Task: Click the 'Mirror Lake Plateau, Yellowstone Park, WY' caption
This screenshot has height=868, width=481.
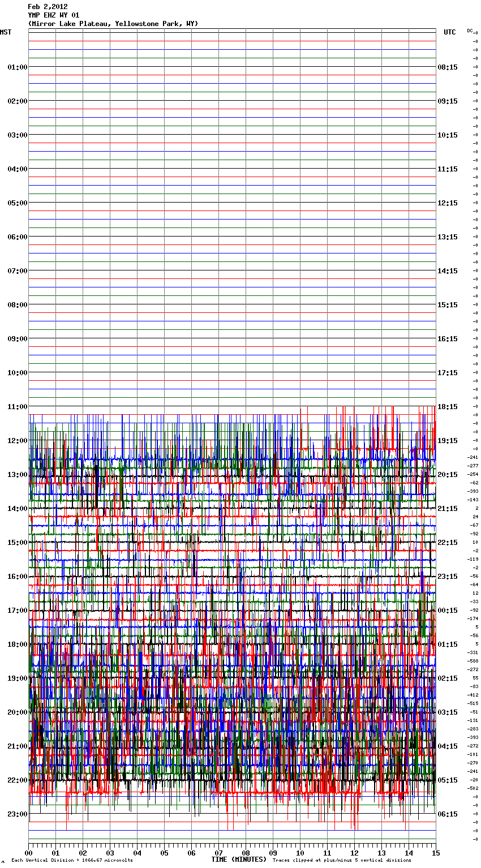Action: pyautogui.click(x=113, y=24)
